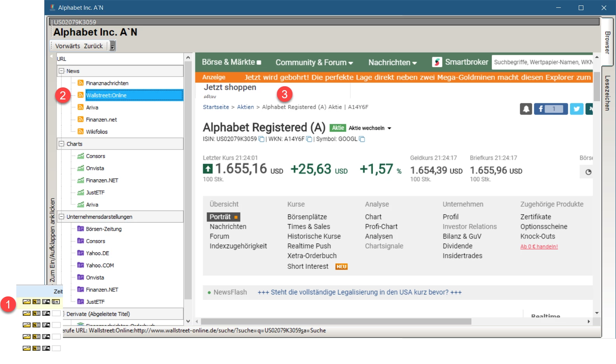Image resolution: width=616 pixels, height=364 pixels.
Task: Click chart icon in highlighted first row
Action: pos(26,302)
